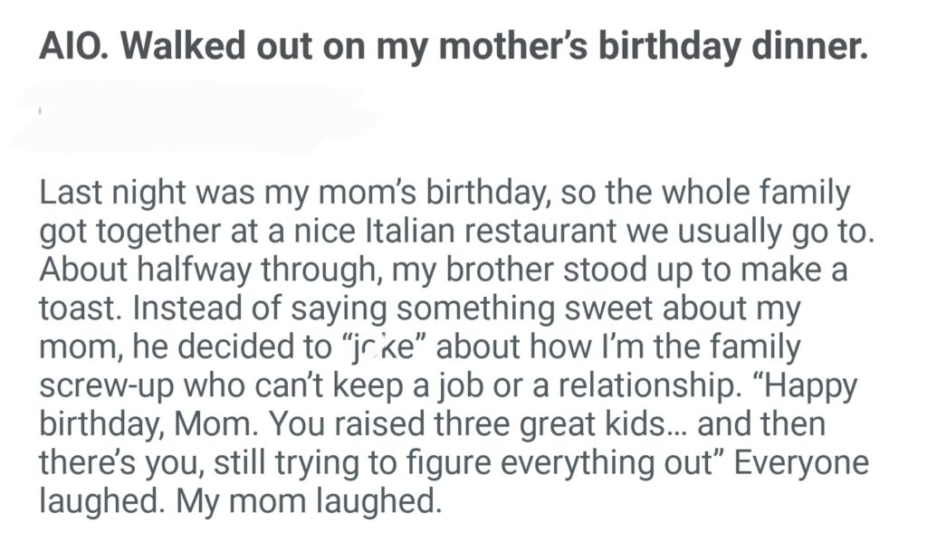Click the post title 'AIO. Walked out on my mother's birthday dinner.'
The image size is (927, 560).
point(453,45)
